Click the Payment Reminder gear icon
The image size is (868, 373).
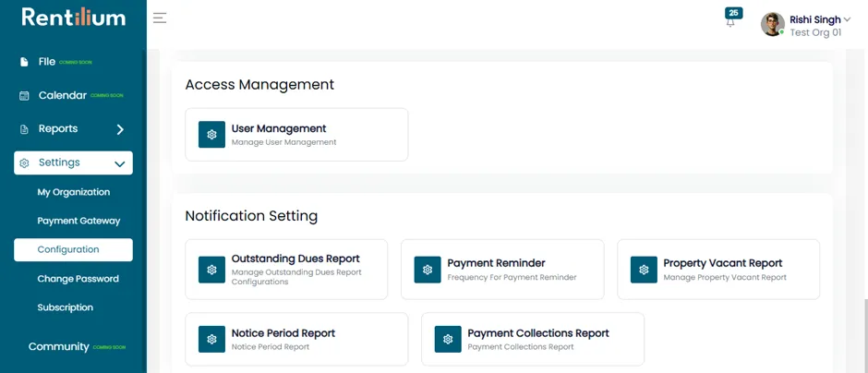click(428, 270)
